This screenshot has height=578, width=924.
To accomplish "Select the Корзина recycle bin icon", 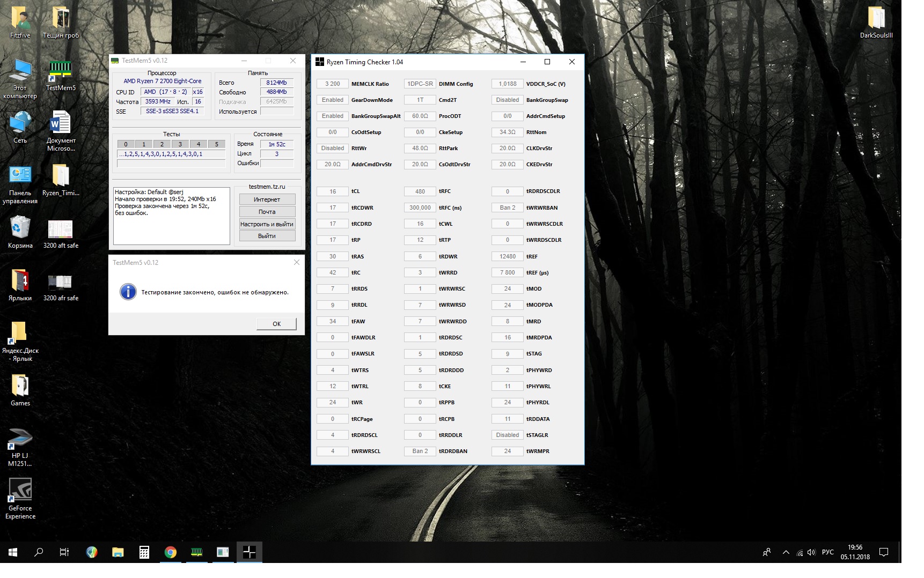I will [20, 233].
